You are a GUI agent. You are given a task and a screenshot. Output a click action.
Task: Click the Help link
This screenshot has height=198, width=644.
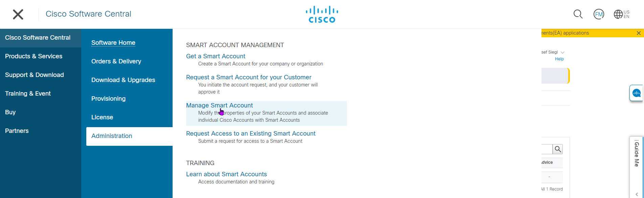click(559, 59)
